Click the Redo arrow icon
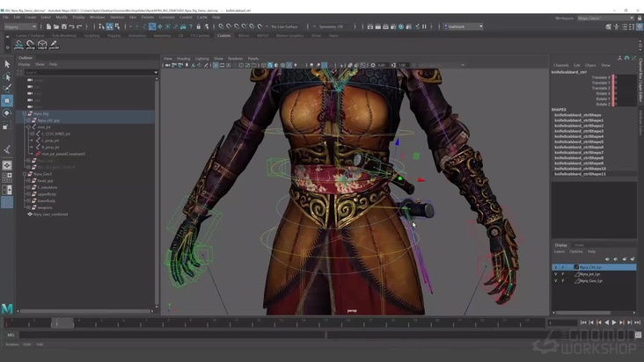This screenshot has width=644, height=362. point(80,26)
